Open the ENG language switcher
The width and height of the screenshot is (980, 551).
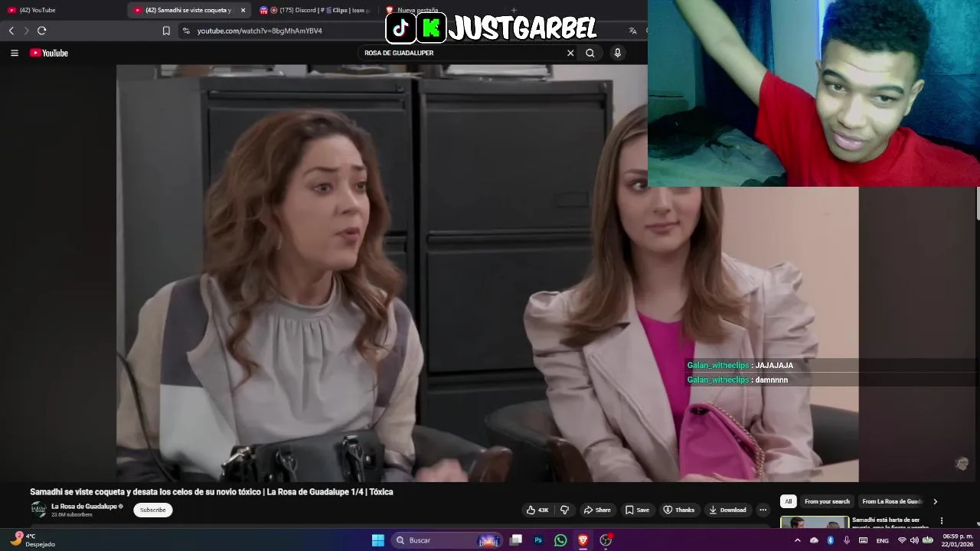(883, 540)
